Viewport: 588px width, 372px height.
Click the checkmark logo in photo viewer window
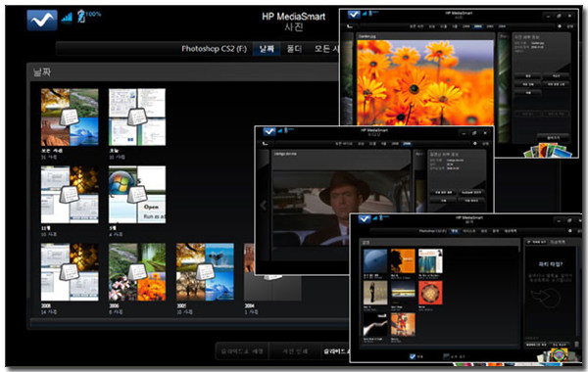point(354,15)
